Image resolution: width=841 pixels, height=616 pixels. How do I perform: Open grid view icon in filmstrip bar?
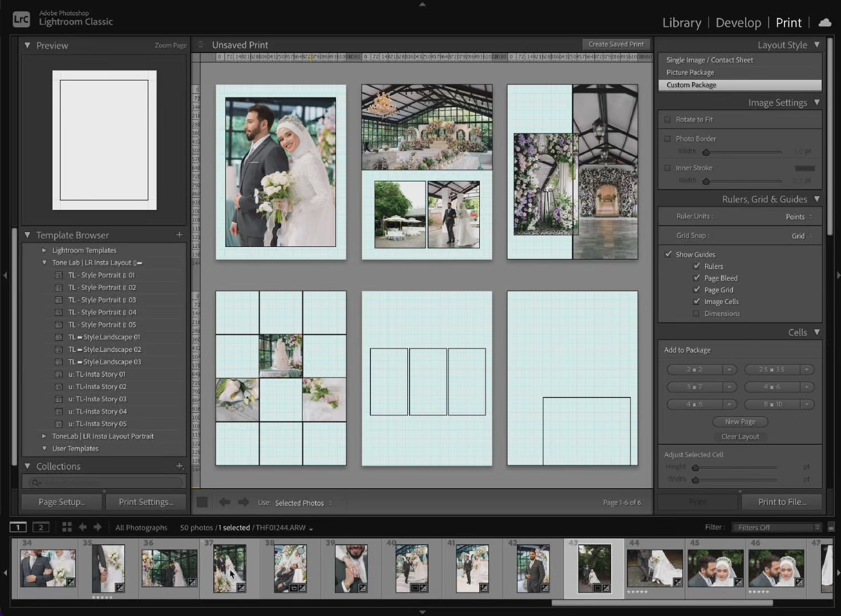pos(67,527)
